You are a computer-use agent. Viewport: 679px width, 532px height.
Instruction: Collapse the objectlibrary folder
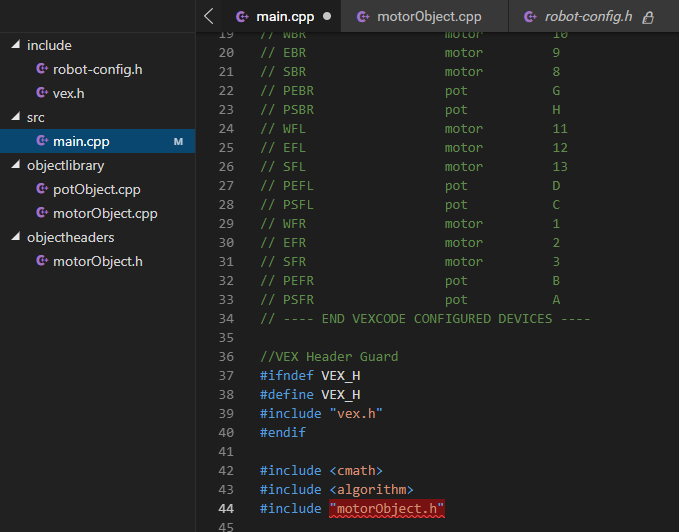(16, 164)
